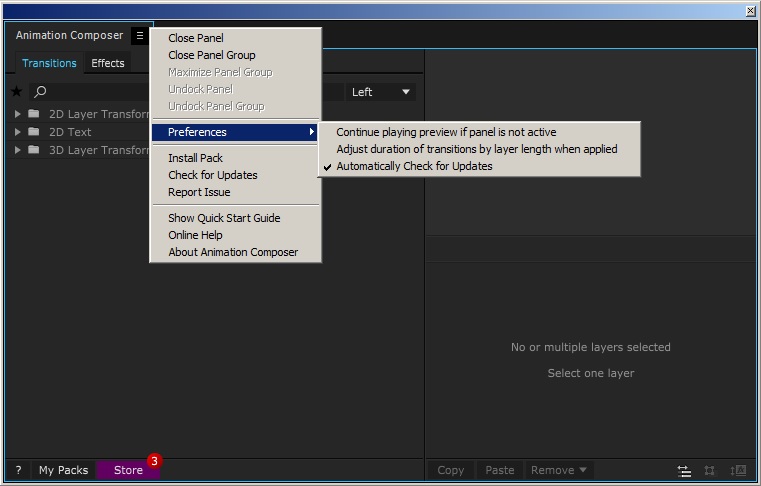Expand the 3D Layer Transform folder

click(x=17, y=150)
